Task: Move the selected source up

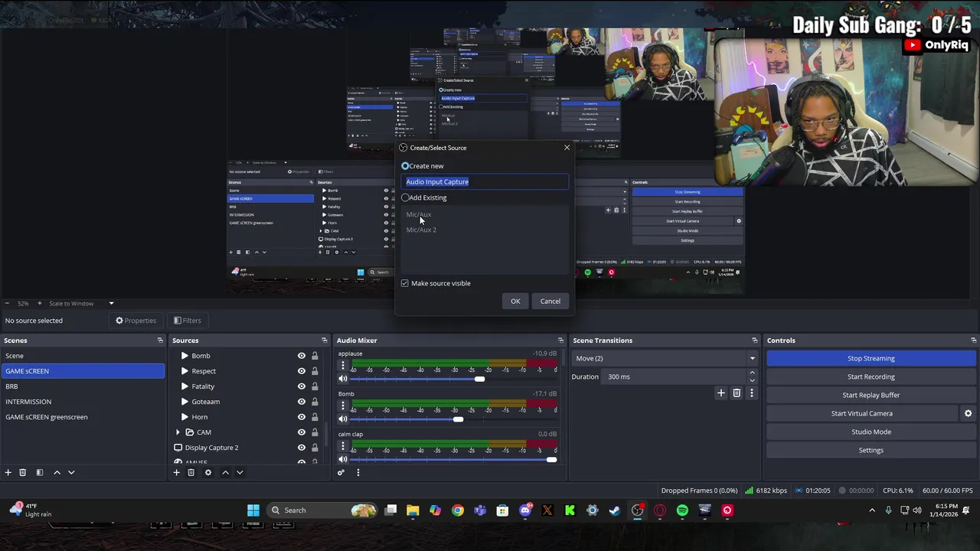Action: click(x=225, y=472)
